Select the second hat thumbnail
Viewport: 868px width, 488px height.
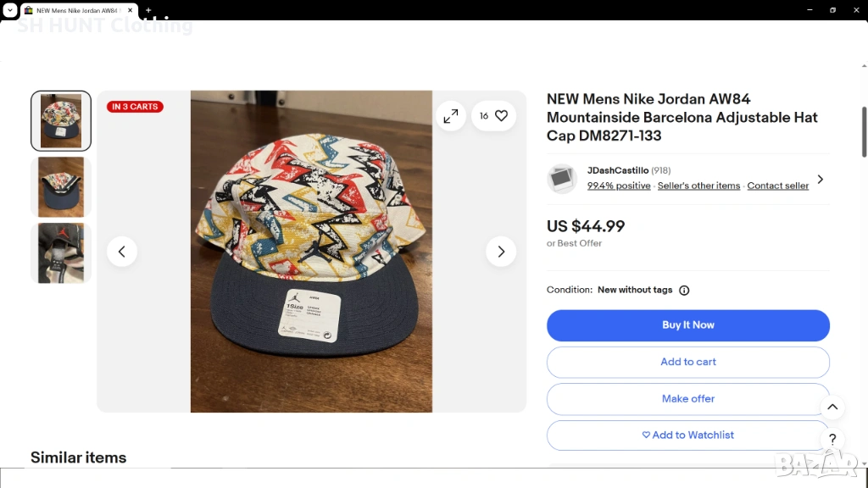(x=61, y=186)
